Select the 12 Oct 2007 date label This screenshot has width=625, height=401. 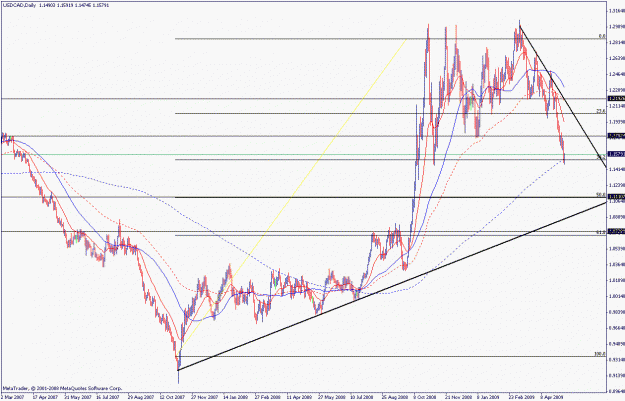(x=172, y=397)
